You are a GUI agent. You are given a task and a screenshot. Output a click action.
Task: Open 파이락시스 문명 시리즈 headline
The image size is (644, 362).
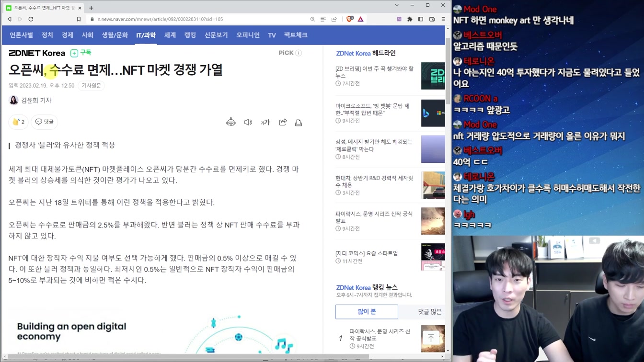coord(374,217)
